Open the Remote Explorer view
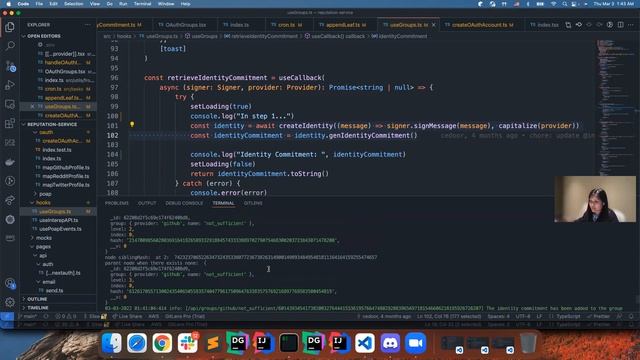 [10, 104]
